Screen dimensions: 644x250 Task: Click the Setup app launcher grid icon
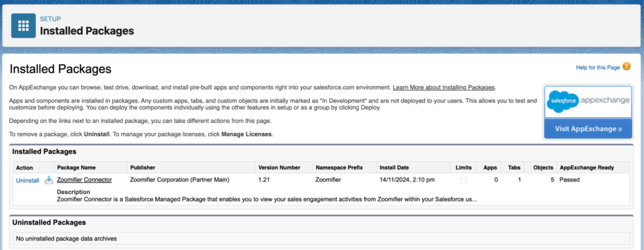tap(23, 25)
